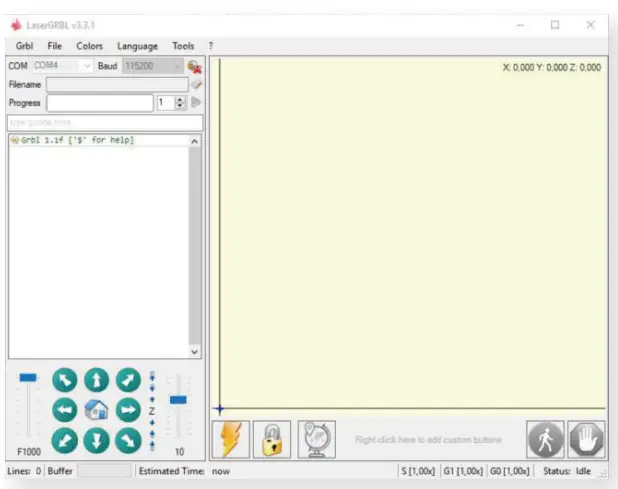Open the Baud rate dropdown

coord(153,66)
